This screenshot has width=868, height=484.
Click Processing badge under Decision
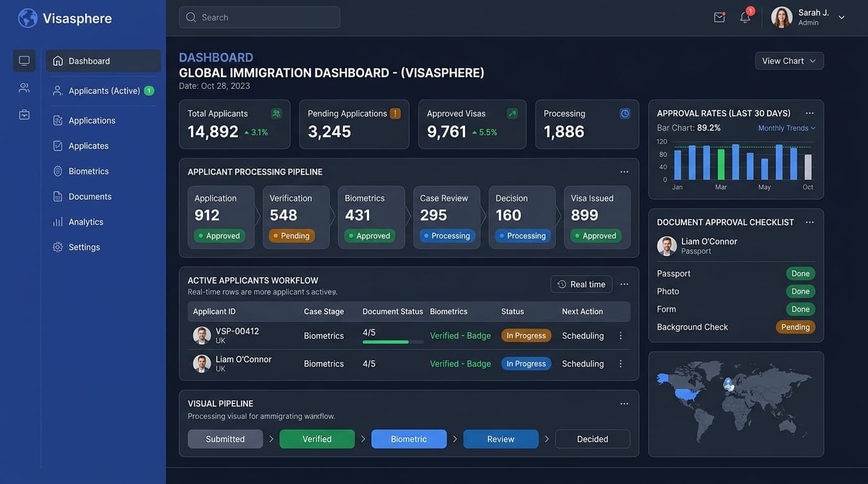tap(523, 236)
